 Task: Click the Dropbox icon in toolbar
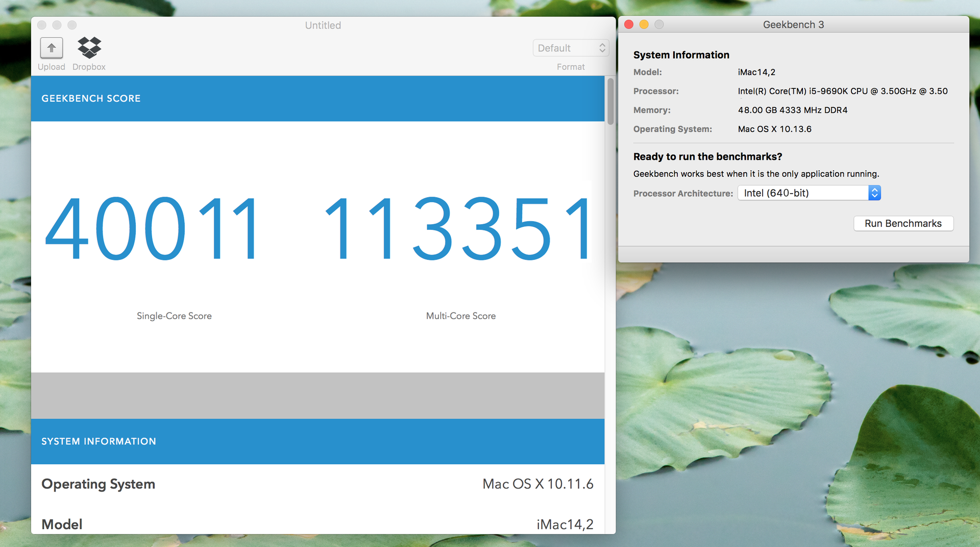tap(89, 47)
